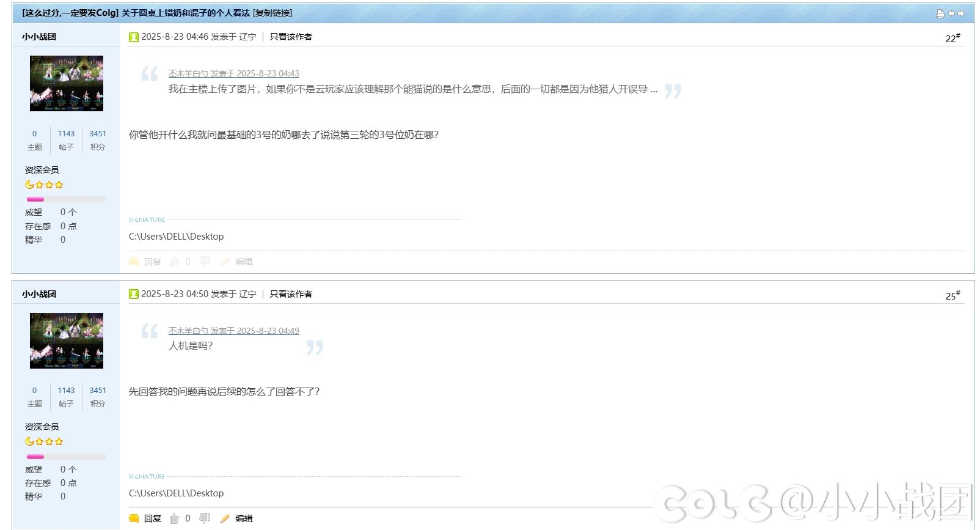This screenshot has height=530, width=980.
Task: Open the thread title about 圆桌上错奶和混子
Action: pyautogui.click(x=186, y=13)
